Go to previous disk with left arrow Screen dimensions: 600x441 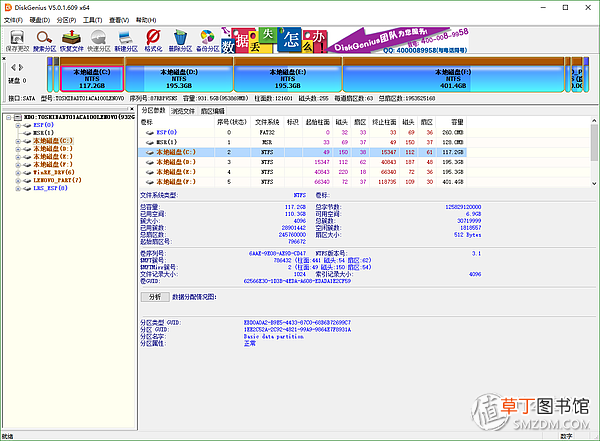pyautogui.click(x=13, y=67)
